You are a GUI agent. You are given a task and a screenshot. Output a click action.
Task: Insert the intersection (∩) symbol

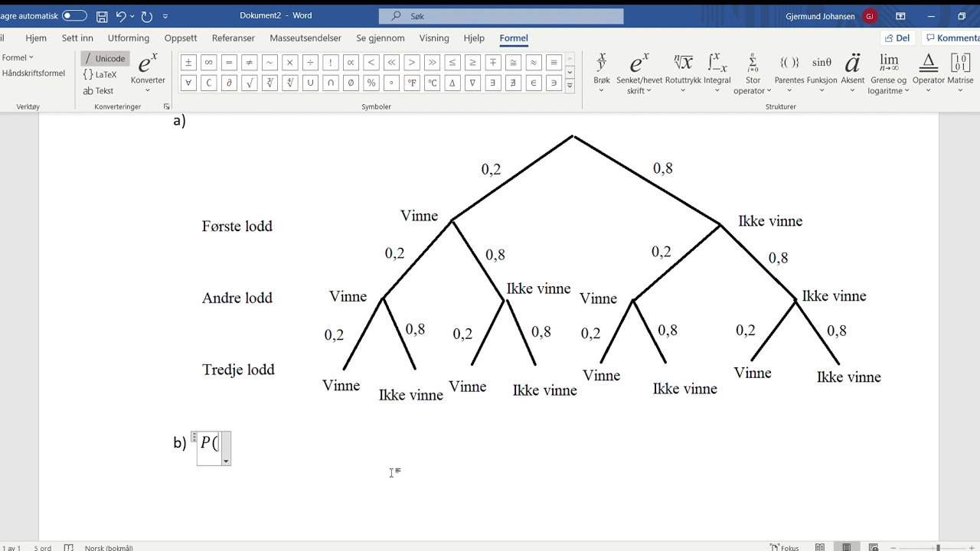[331, 83]
